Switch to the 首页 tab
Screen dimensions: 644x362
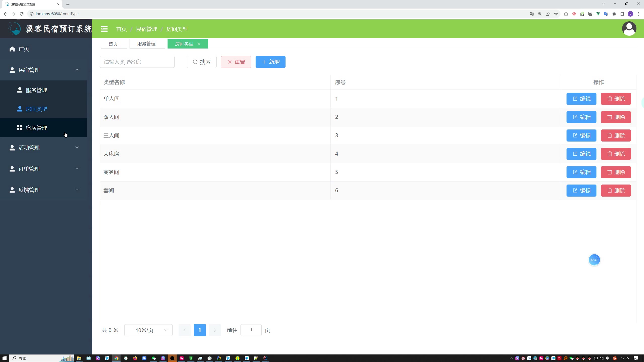pyautogui.click(x=114, y=44)
